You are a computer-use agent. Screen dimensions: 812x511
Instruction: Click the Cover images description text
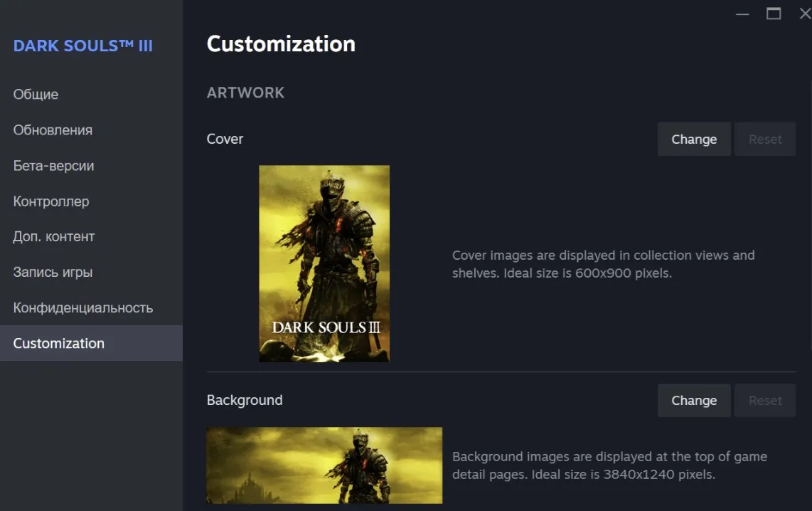point(603,264)
